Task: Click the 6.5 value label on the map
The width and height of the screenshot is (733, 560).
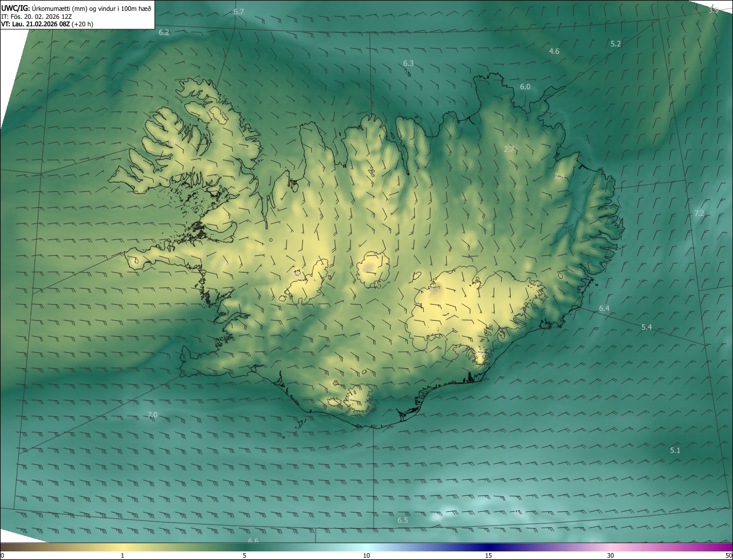Action: click(403, 520)
